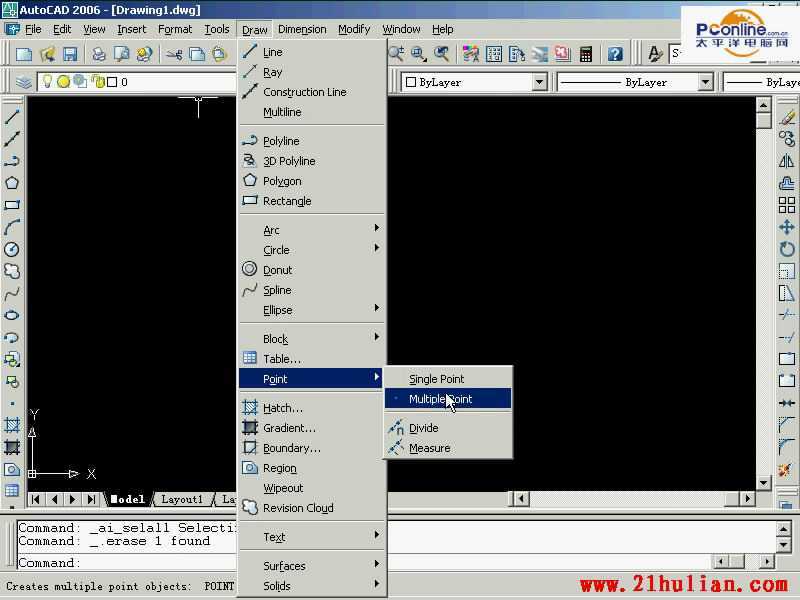Click the last-tab navigation arrow button
The image size is (800, 600).
[x=91, y=499]
